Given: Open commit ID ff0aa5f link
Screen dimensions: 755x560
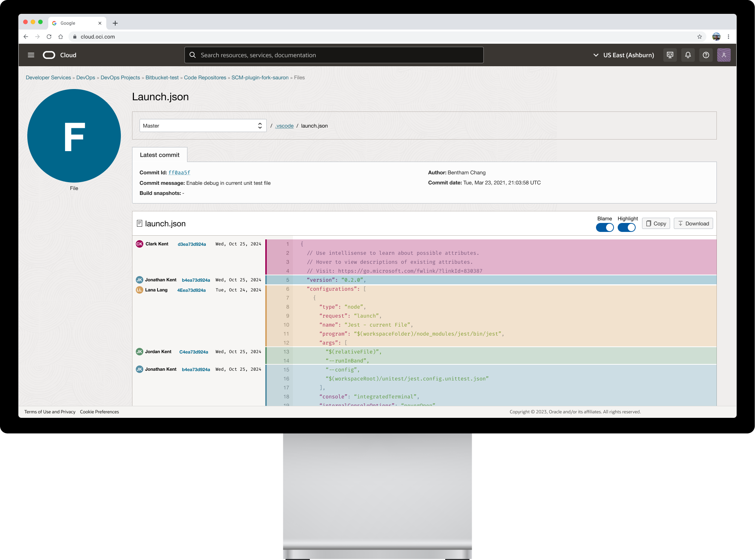Looking at the screenshot, I should tap(179, 172).
